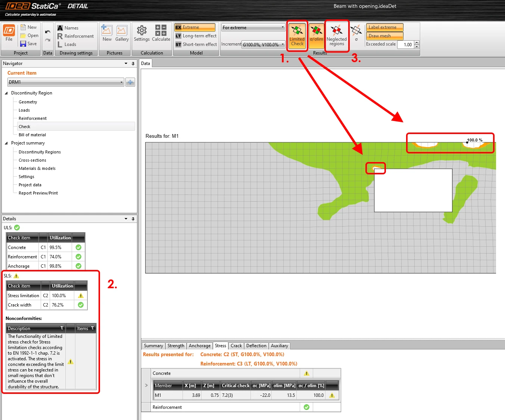Collapse the Discontinuity Region tree node

[x=6, y=93]
